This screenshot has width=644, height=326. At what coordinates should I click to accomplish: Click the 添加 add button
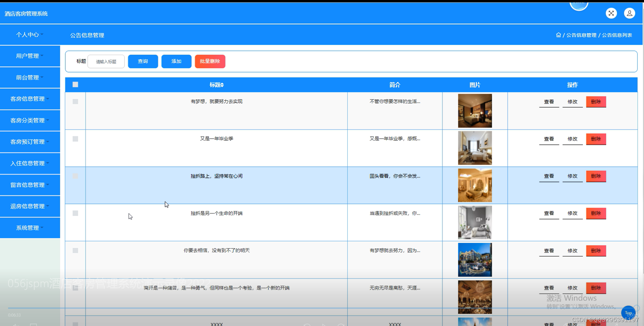(177, 61)
